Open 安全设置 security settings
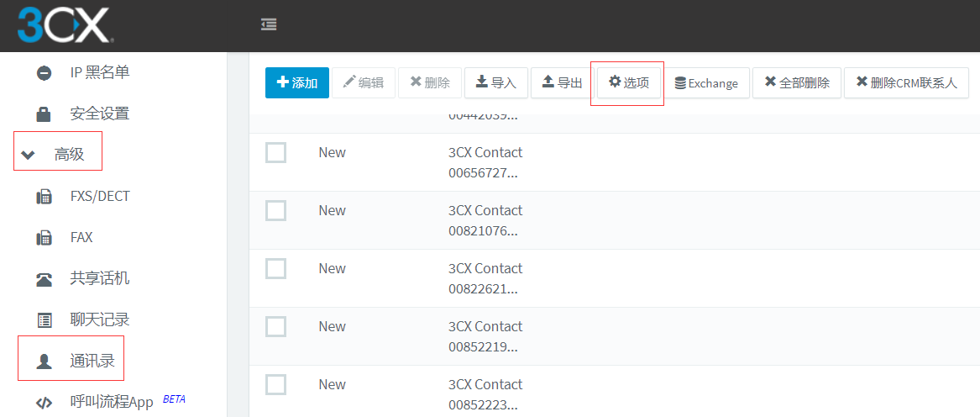The height and width of the screenshot is (417, 980). tap(99, 113)
